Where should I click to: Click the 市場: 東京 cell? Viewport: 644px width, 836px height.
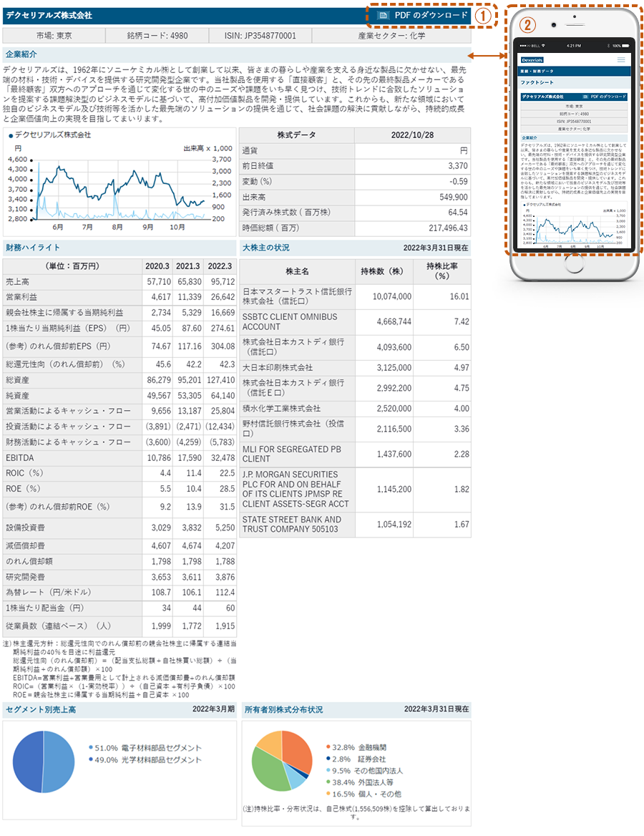click(x=54, y=36)
